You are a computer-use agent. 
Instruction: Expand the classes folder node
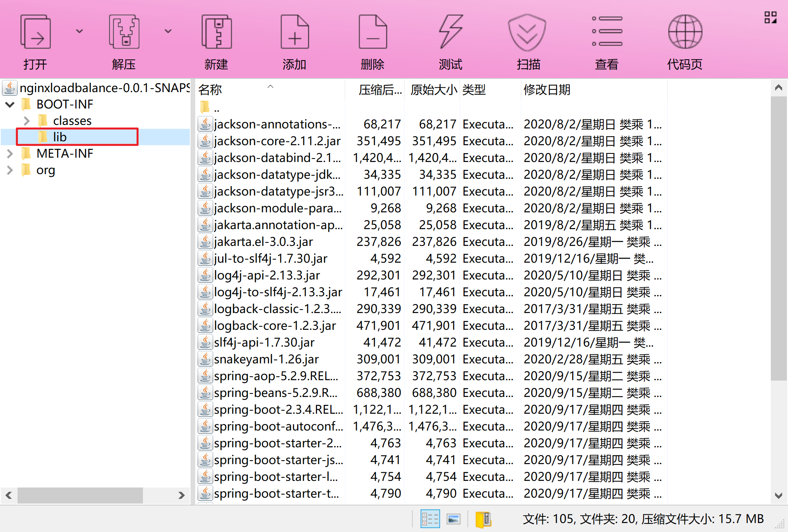point(27,121)
